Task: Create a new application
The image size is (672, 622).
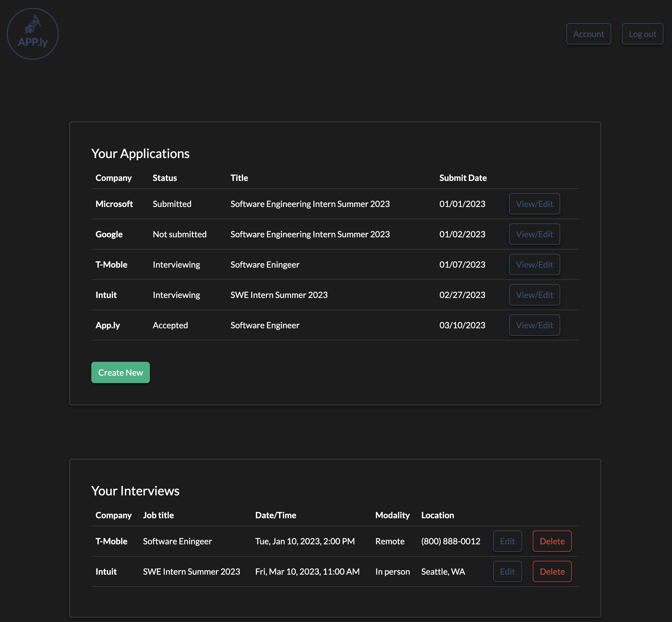Action: (x=120, y=373)
